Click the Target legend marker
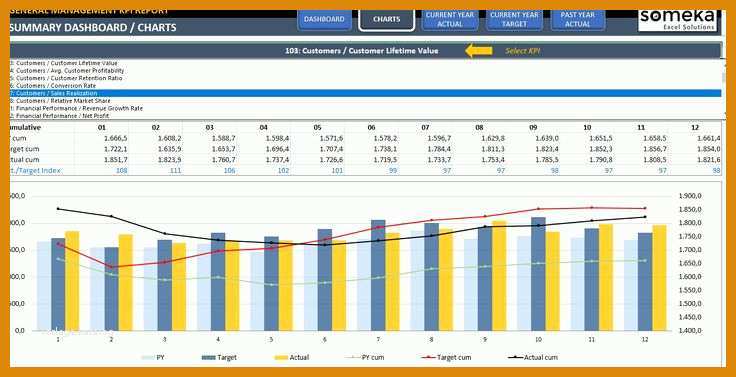This screenshot has height=377, width=736. [x=208, y=358]
